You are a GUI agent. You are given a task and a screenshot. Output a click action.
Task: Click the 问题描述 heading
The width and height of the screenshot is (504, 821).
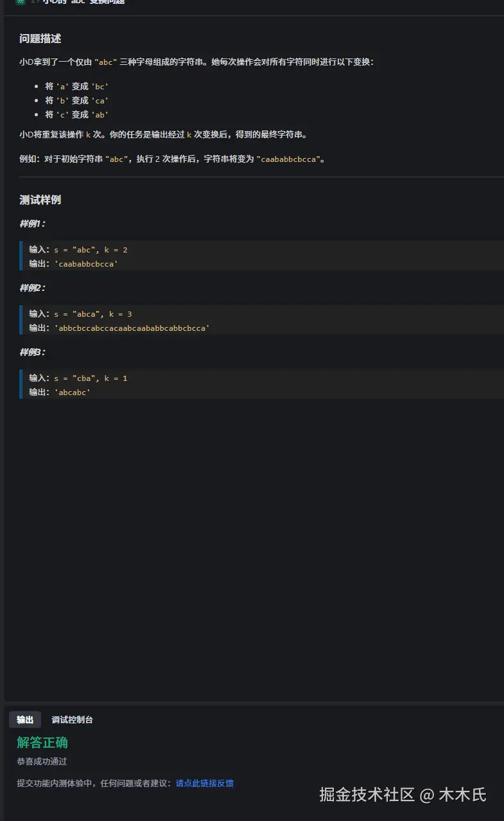click(x=40, y=39)
